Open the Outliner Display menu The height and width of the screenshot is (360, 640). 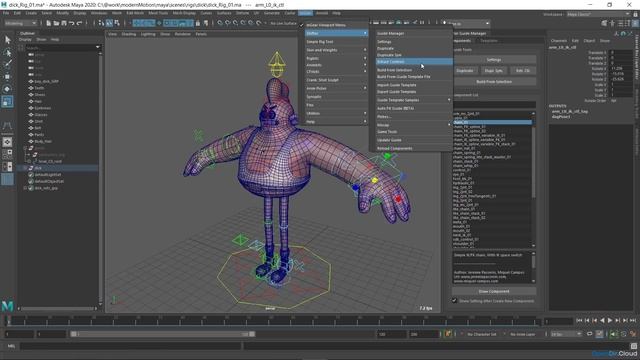coord(25,40)
